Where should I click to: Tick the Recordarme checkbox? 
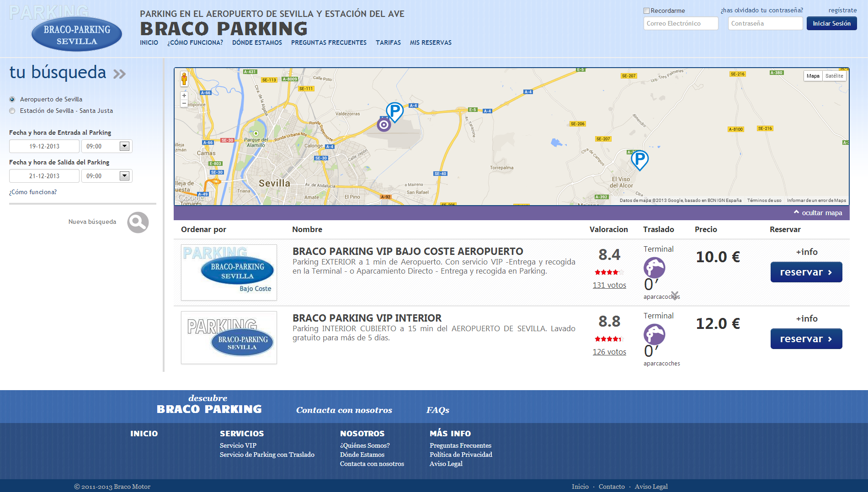click(646, 11)
